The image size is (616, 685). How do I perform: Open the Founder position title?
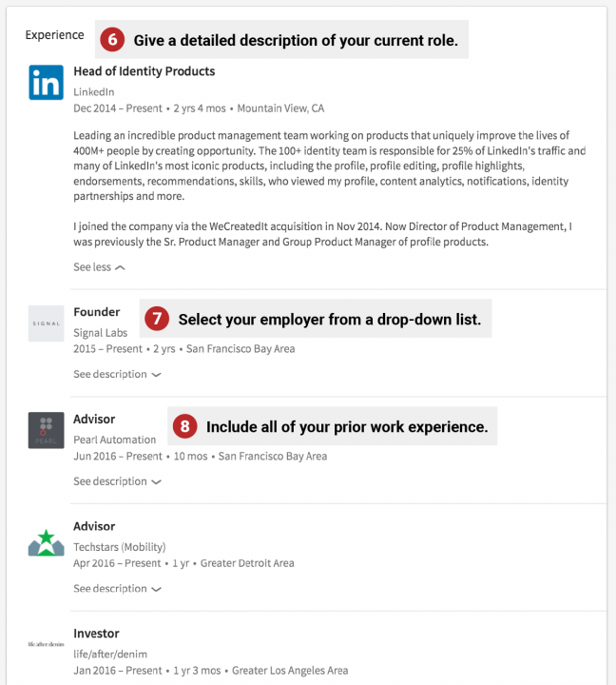(97, 312)
